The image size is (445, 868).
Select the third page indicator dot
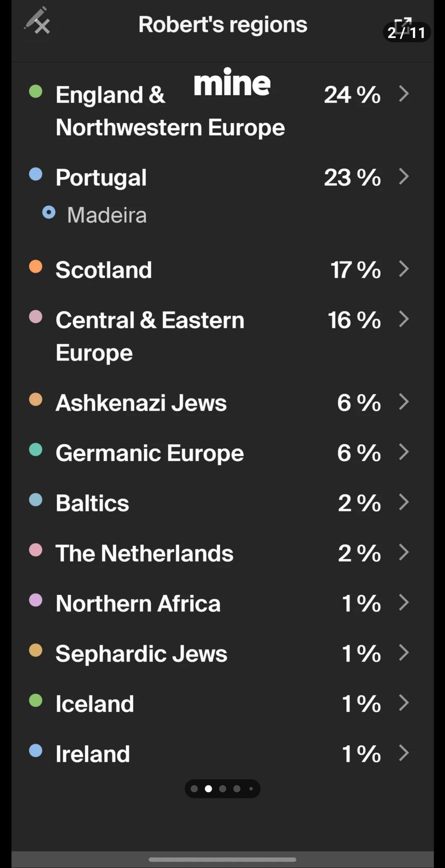click(222, 788)
